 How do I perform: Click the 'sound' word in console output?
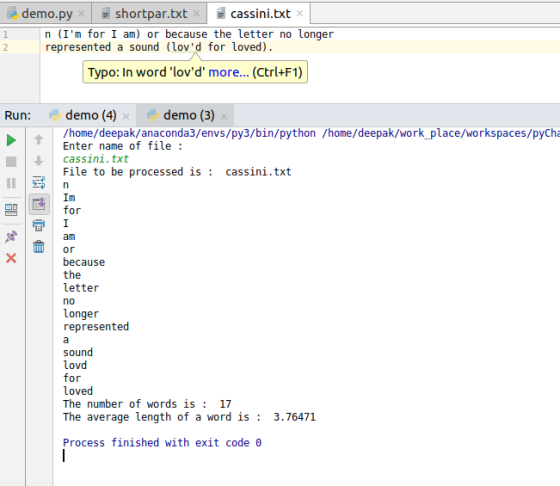point(78,352)
